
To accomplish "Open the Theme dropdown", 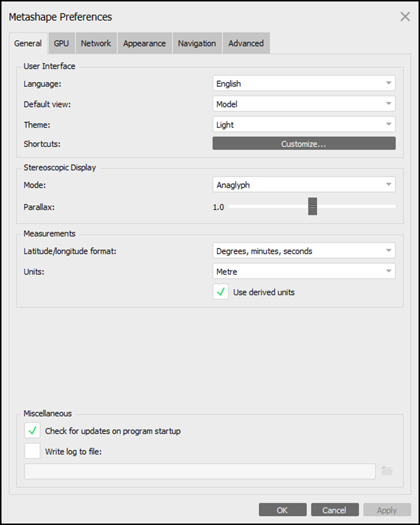I will click(304, 124).
